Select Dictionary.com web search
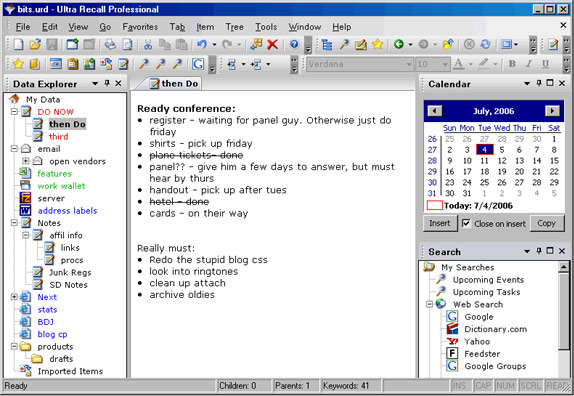 pyautogui.click(x=496, y=329)
